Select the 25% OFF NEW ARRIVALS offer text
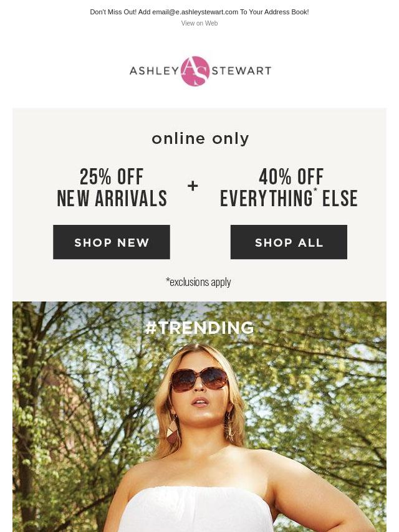Screen dimensions: 399x532 coord(112,188)
